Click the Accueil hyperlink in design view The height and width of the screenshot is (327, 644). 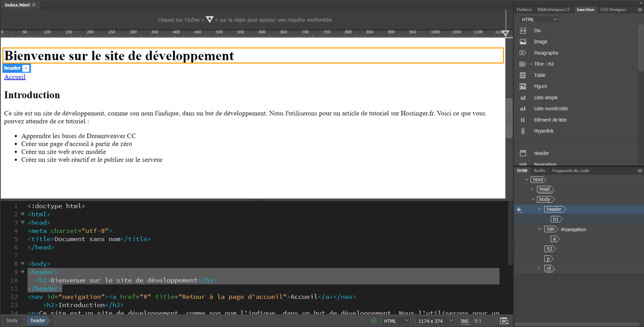coord(15,77)
